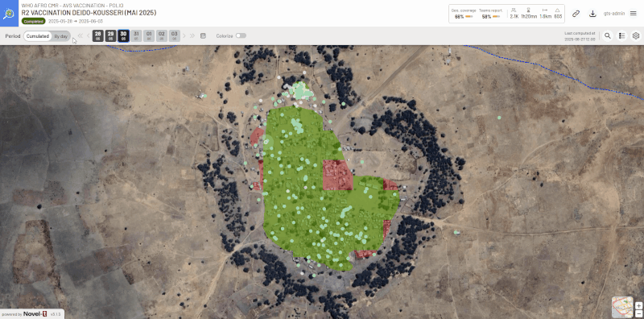Open the hamburger menu beside gts-admin
Viewport: 644px width, 319px height.
(x=633, y=13)
